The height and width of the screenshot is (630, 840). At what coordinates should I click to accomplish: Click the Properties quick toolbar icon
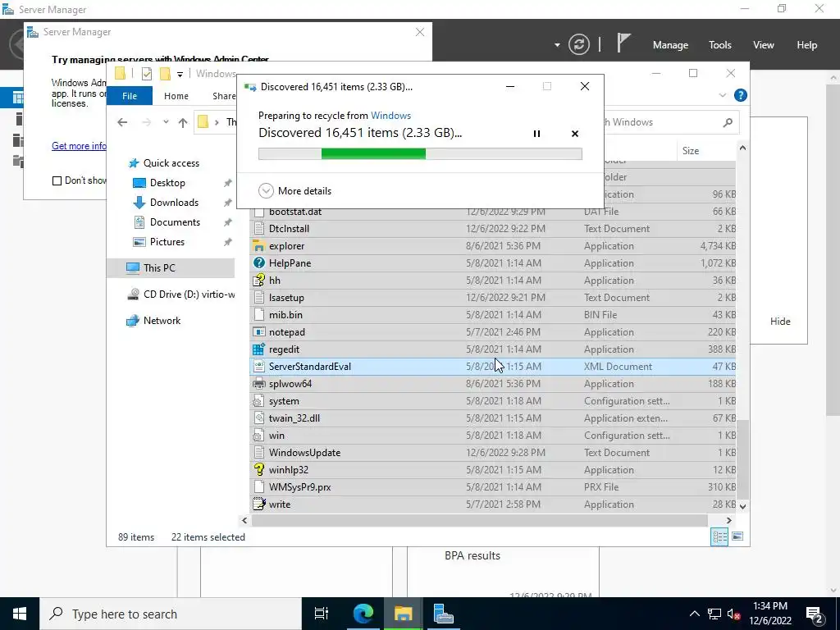coord(147,74)
